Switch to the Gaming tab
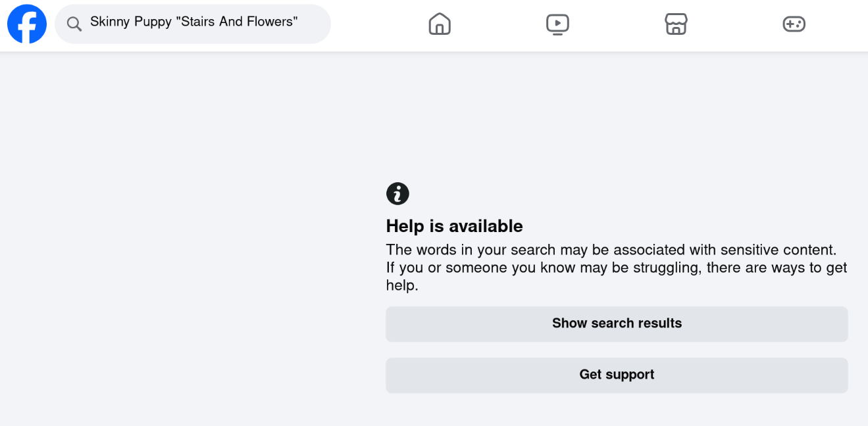Image resolution: width=868 pixels, height=426 pixels. [794, 24]
